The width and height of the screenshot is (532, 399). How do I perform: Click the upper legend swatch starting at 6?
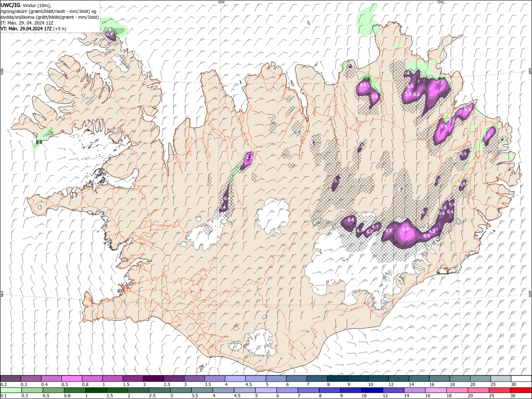296,379
